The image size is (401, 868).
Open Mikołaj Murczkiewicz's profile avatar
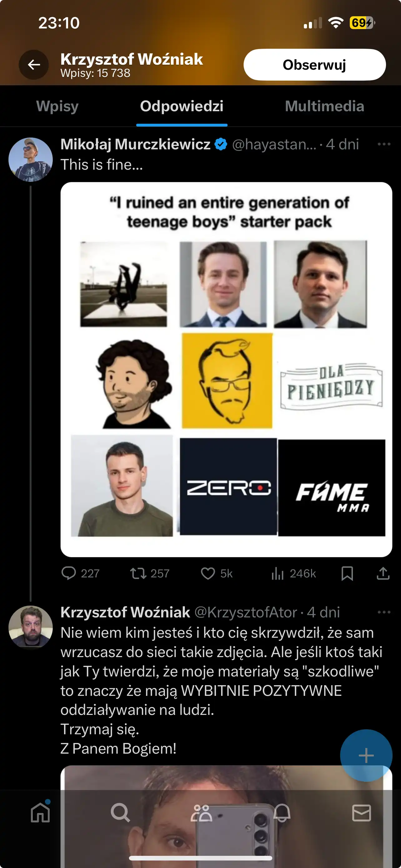tap(31, 159)
